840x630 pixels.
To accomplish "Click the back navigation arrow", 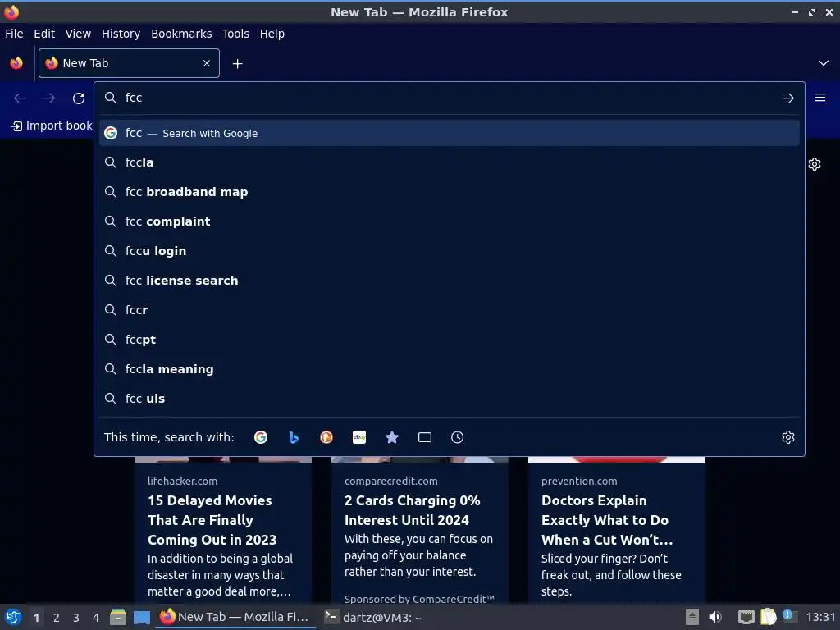I will [20, 98].
